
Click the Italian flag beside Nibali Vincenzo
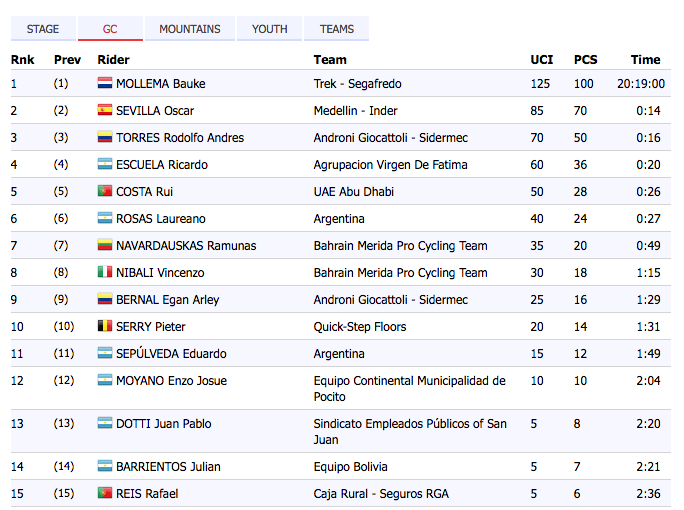tap(104, 273)
